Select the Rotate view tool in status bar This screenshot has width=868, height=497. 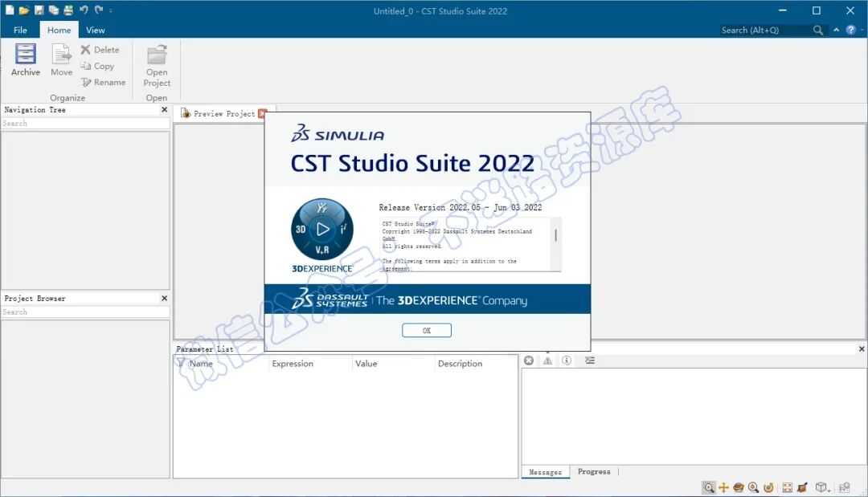[x=739, y=487]
